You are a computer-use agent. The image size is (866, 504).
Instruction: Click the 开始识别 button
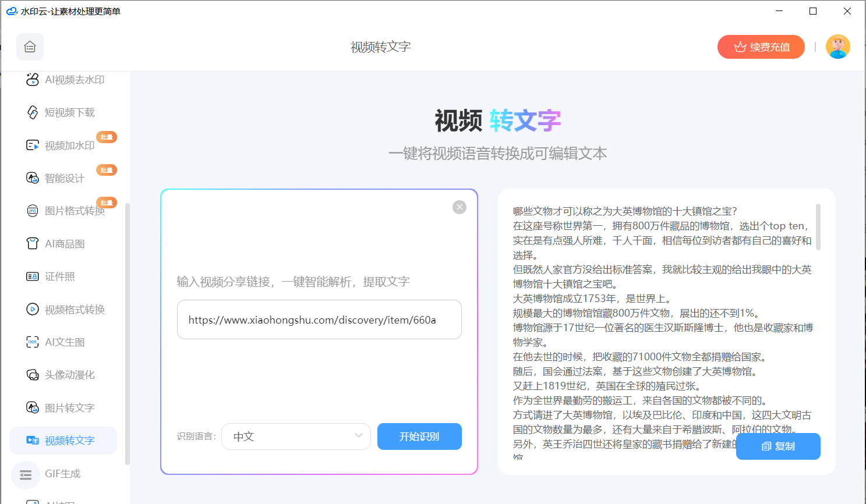coord(419,436)
